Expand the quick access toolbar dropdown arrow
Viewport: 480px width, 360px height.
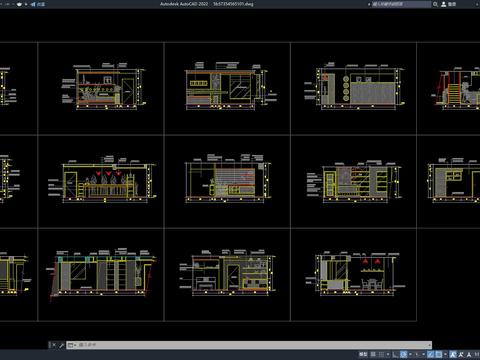click(26, 4)
